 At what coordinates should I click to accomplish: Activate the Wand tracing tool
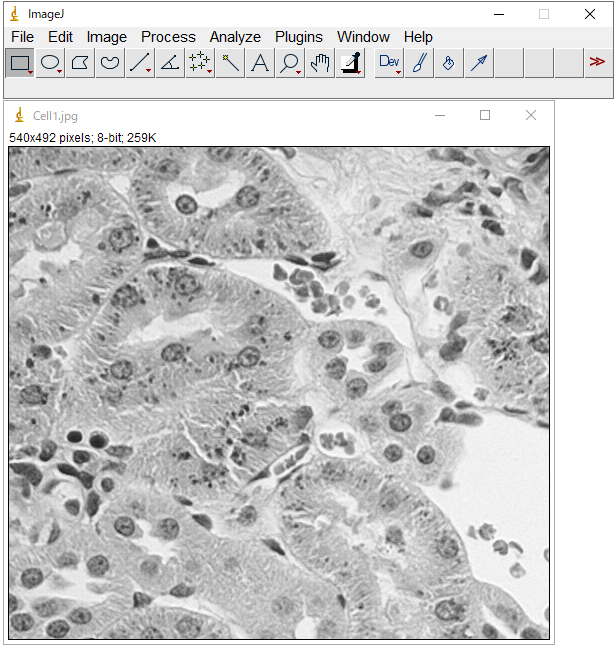pos(230,64)
